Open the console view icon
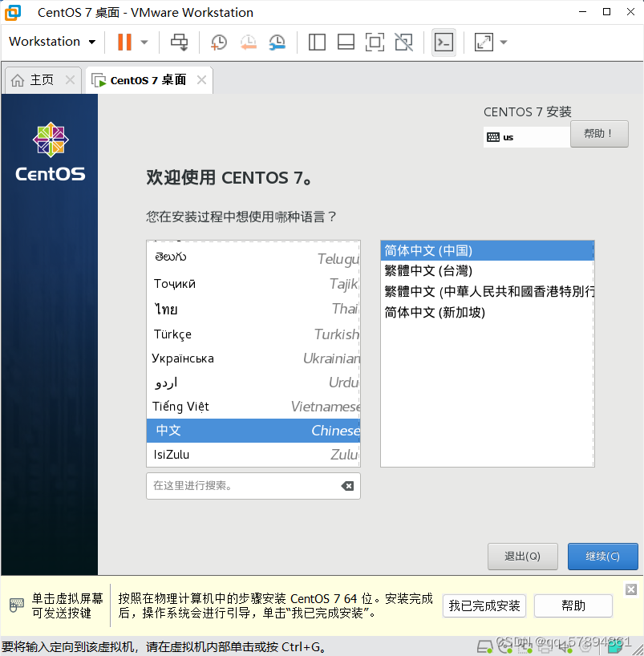The width and height of the screenshot is (644, 656). (x=444, y=42)
